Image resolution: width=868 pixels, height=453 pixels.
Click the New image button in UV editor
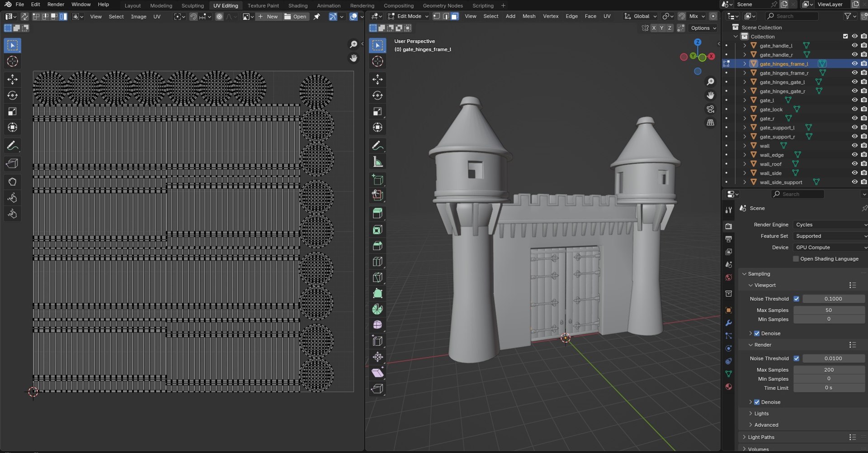[268, 17]
